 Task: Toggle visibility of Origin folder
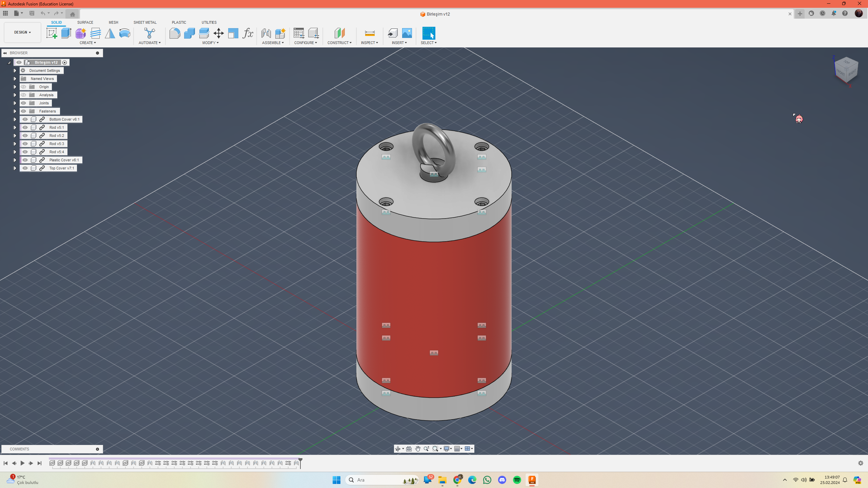tap(23, 87)
